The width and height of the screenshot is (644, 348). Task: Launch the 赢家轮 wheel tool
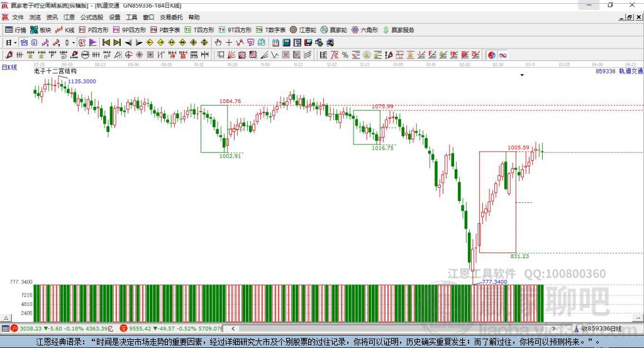tap(334, 30)
